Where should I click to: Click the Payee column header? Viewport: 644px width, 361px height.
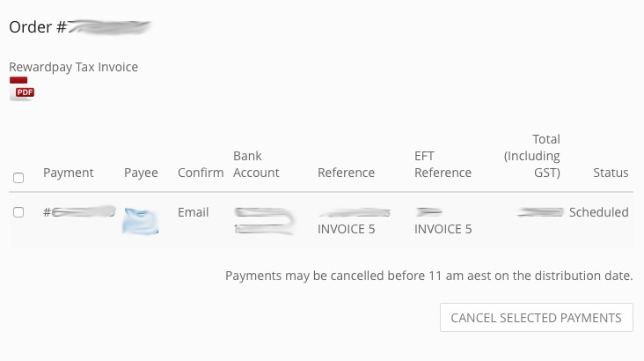(141, 173)
